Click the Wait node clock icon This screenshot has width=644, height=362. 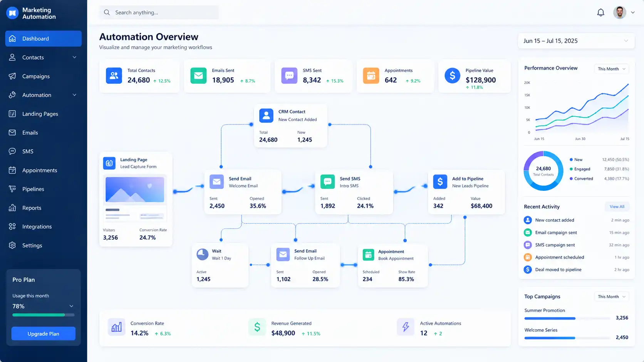(203, 254)
